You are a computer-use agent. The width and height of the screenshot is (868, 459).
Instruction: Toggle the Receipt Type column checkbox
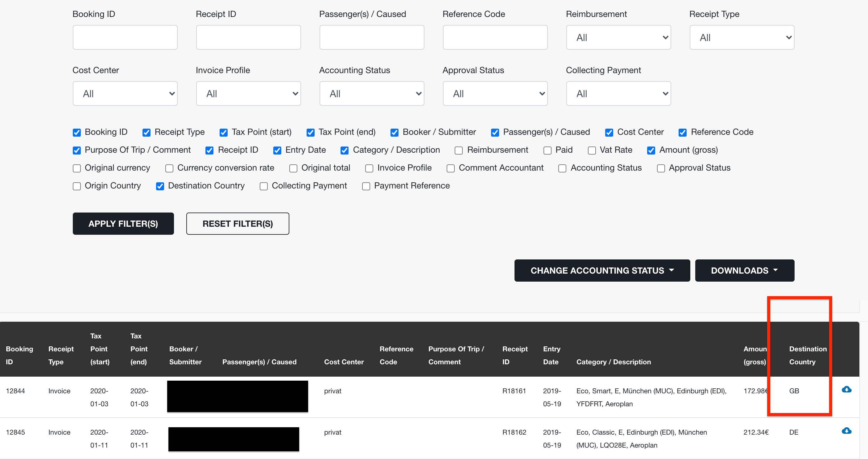pos(147,132)
